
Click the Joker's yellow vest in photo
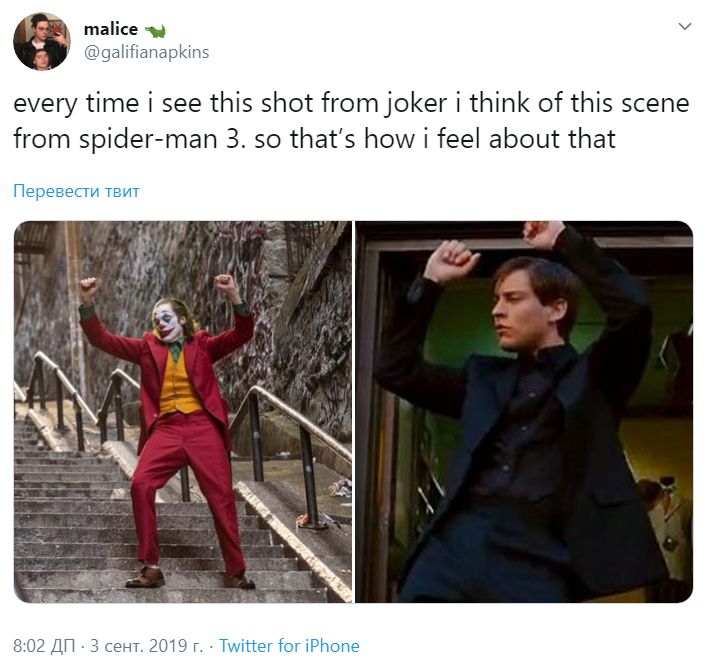coord(178,383)
